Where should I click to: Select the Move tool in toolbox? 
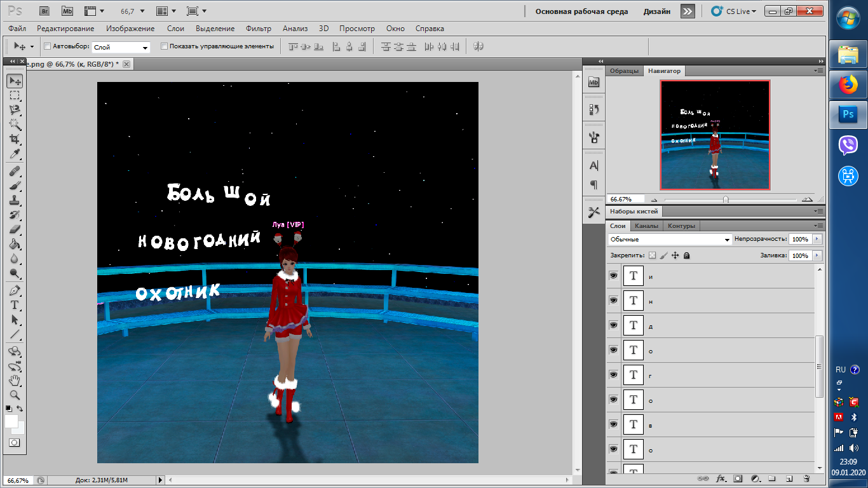[15, 81]
